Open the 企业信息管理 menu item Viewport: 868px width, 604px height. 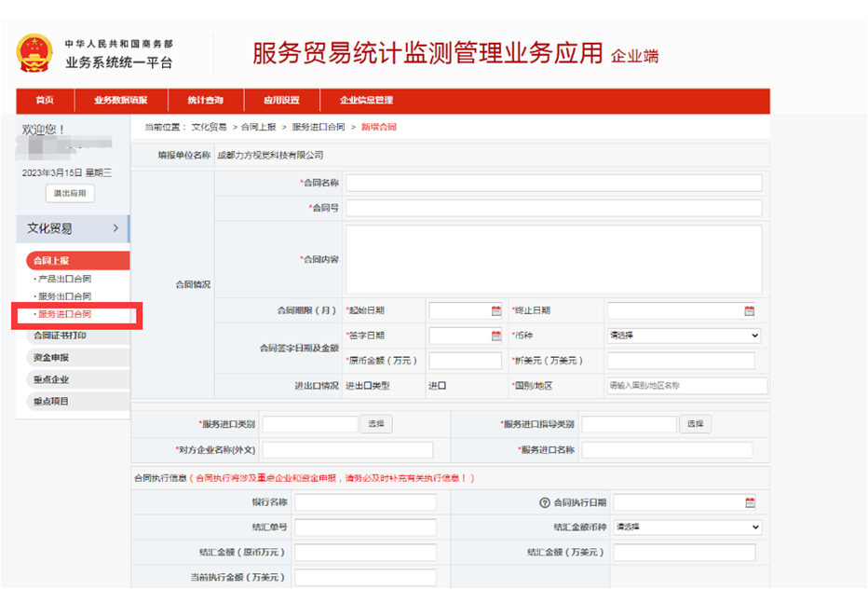click(x=366, y=101)
